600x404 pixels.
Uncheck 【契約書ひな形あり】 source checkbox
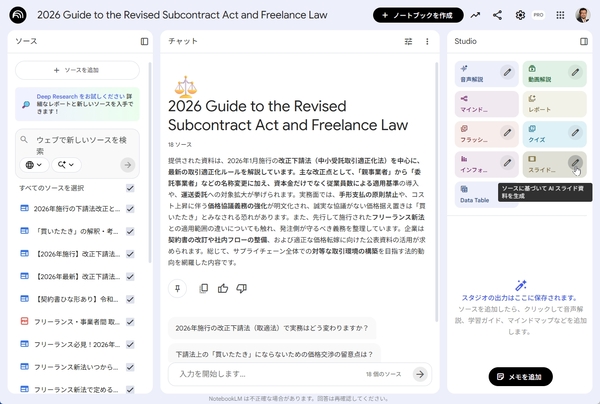[130, 299]
